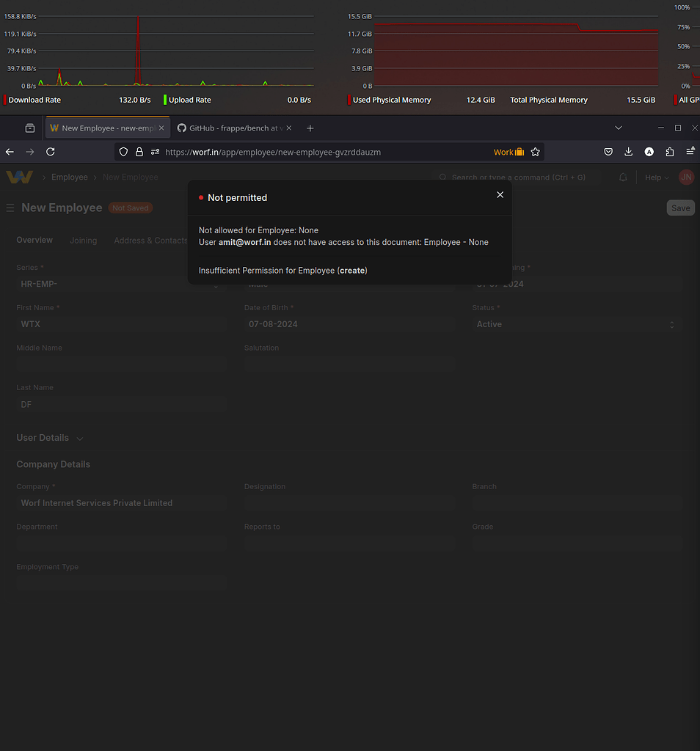Open the browser tab list chevron
This screenshot has height=751, width=700.
[619, 127]
